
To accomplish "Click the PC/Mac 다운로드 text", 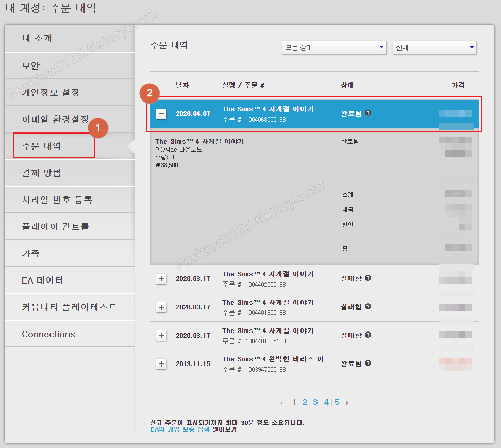I will pyautogui.click(x=178, y=150).
